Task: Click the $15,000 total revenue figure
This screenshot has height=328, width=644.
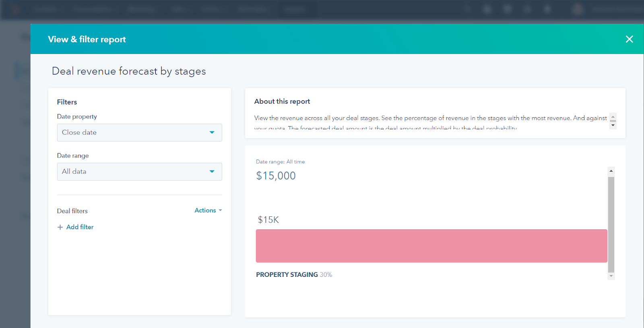Action: tap(276, 176)
